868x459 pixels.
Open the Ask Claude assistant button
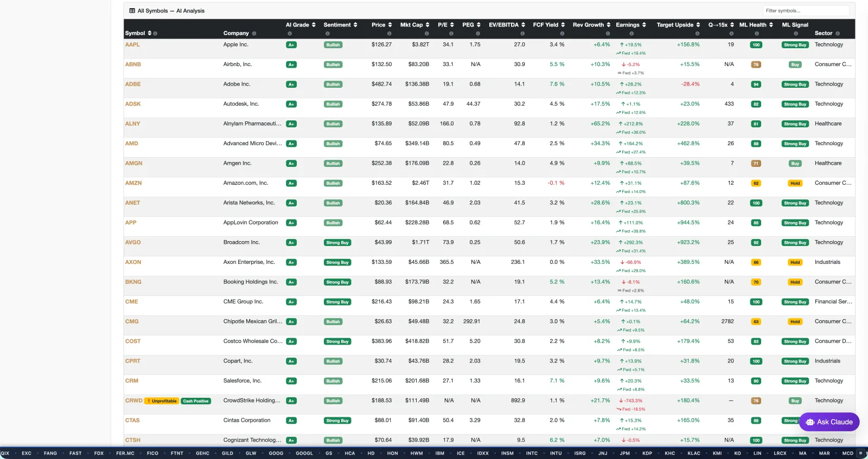[x=829, y=422]
